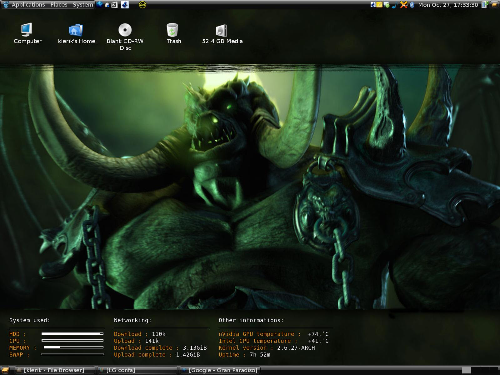Viewport: 500px width, 375px height.
Task: Click the 'System used:' heading text
Action: [29, 320]
